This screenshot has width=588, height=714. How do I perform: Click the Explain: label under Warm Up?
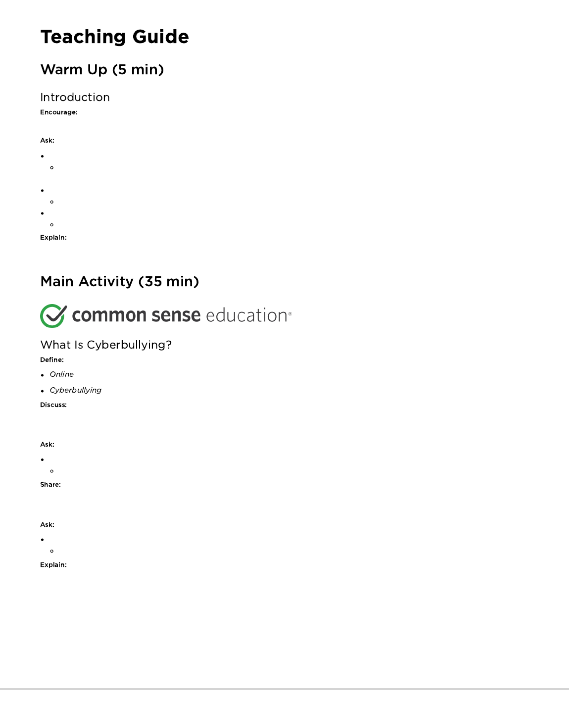(53, 238)
